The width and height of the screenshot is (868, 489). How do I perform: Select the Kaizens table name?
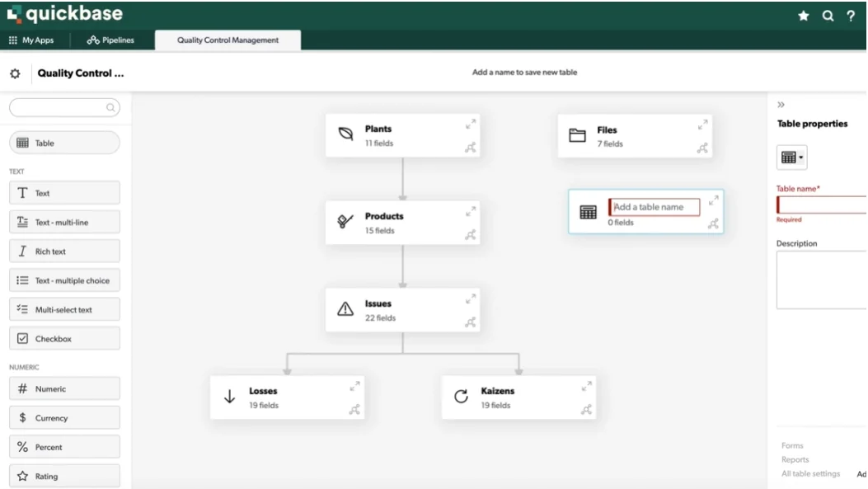pyautogui.click(x=498, y=390)
